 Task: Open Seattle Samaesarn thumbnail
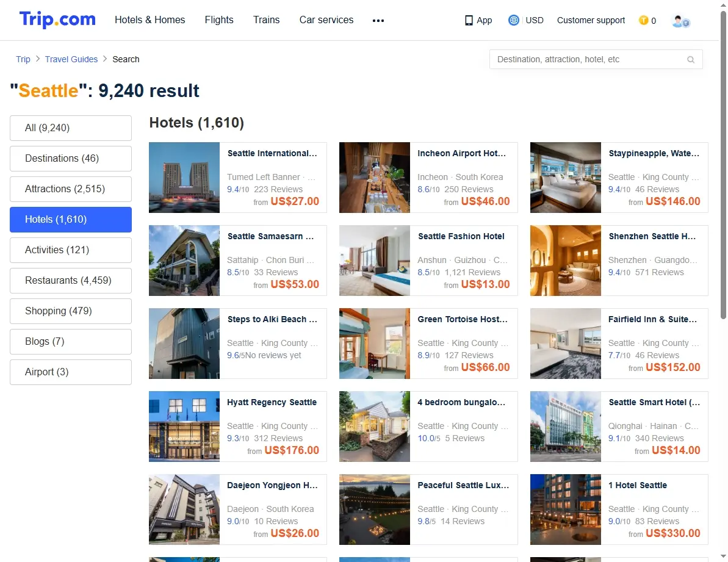point(184,261)
